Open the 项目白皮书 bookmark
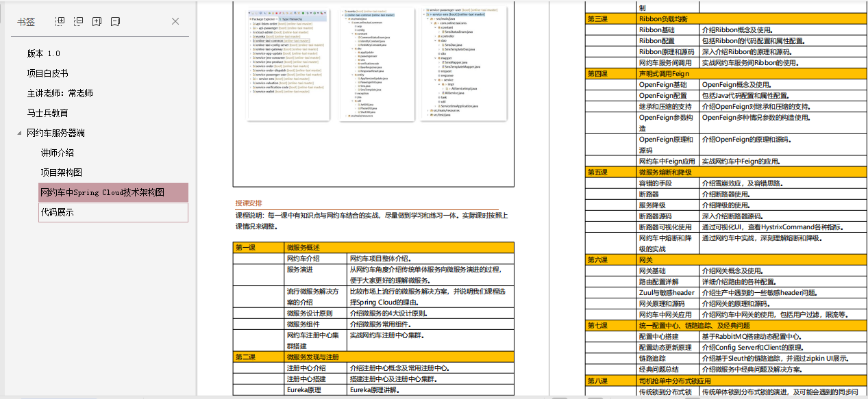Screen dimensions: 868x399 (47, 73)
